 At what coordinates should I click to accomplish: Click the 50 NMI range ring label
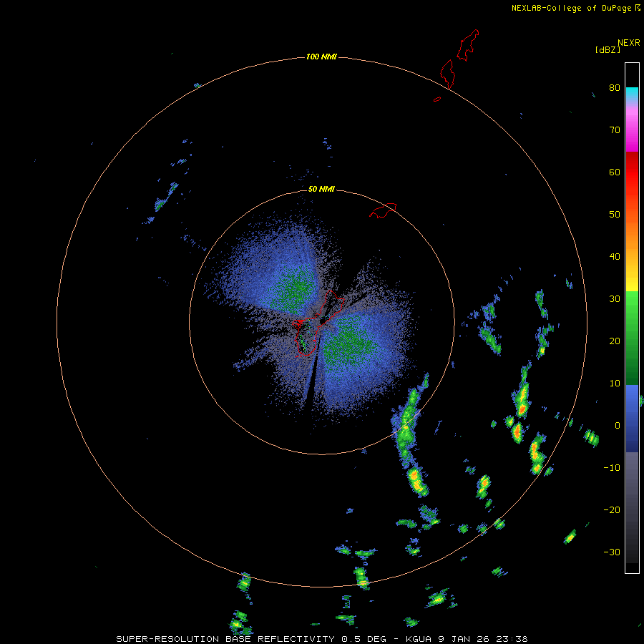click(321, 189)
